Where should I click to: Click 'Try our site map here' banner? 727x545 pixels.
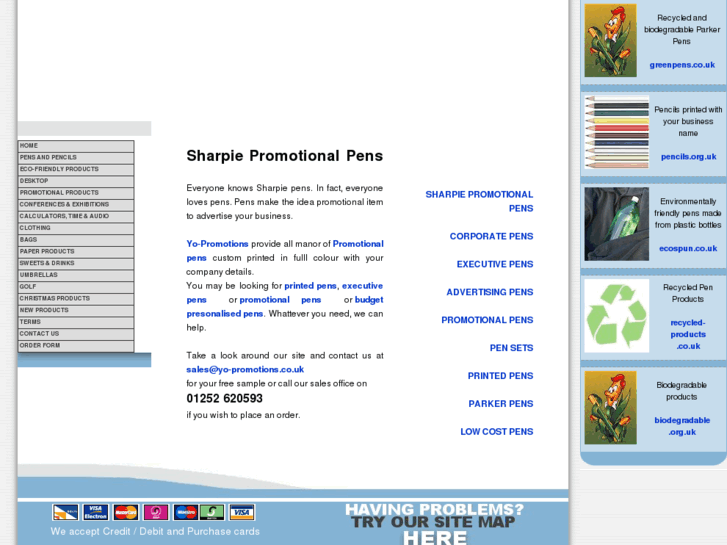434,524
